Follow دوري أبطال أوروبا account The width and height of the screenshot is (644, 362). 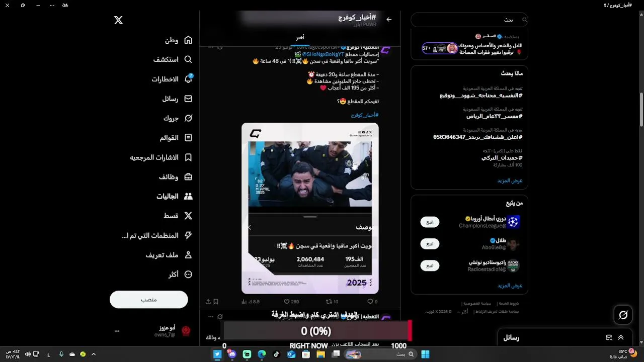(430, 222)
